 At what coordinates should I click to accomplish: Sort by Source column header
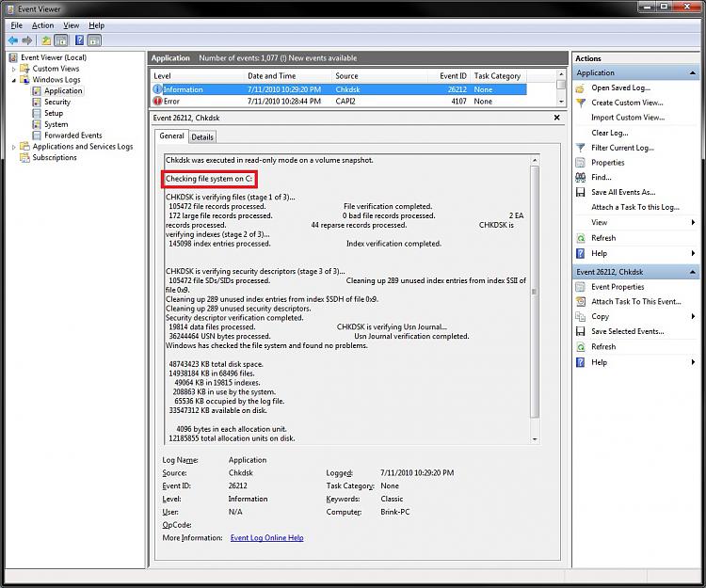[378, 76]
